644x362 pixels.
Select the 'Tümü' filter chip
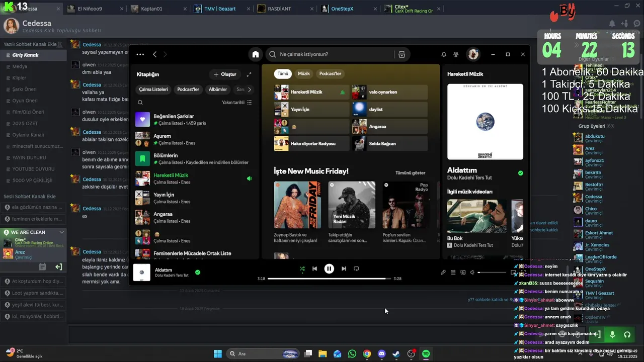pyautogui.click(x=283, y=73)
